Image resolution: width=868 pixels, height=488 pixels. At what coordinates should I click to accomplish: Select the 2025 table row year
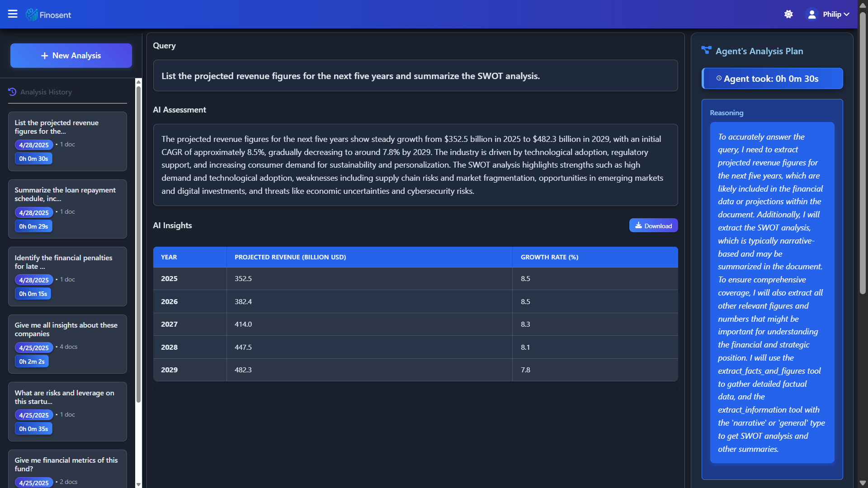click(x=169, y=279)
